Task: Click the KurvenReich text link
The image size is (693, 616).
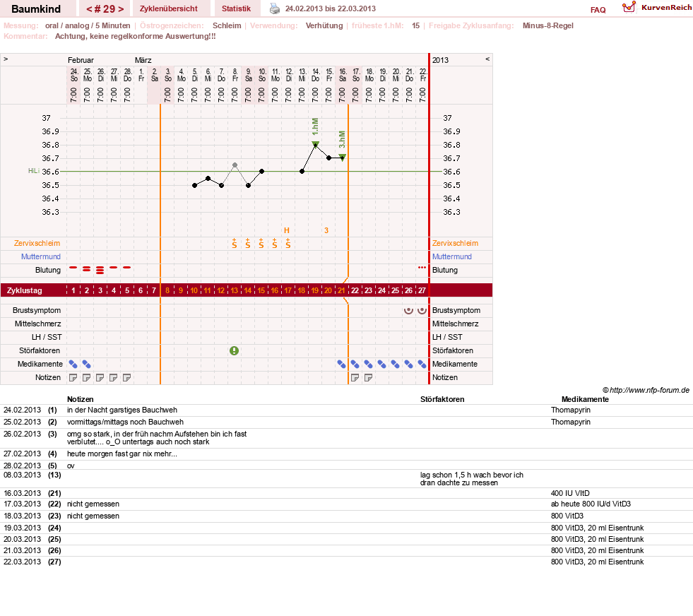Action: coord(666,8)
